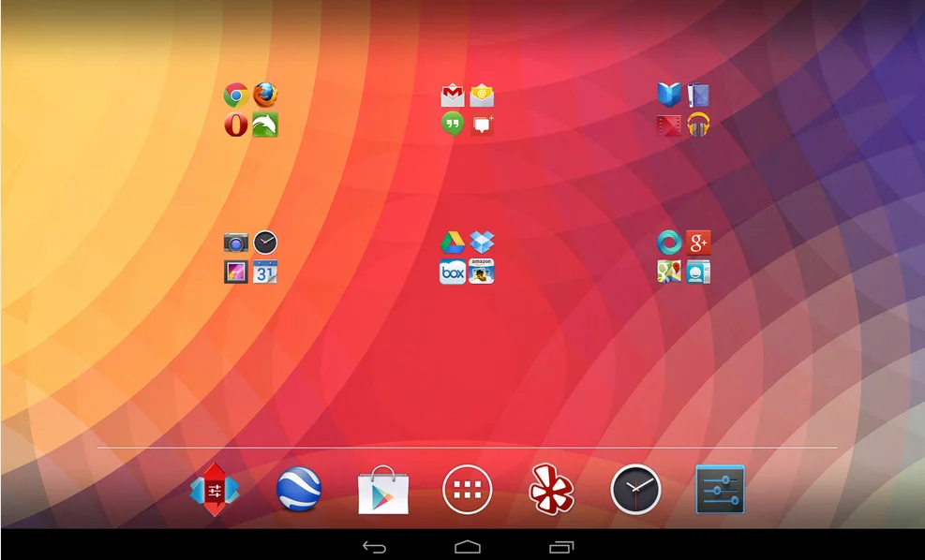Open the green Hangouts icon
925x560 pixels.
tap(453, 125)
